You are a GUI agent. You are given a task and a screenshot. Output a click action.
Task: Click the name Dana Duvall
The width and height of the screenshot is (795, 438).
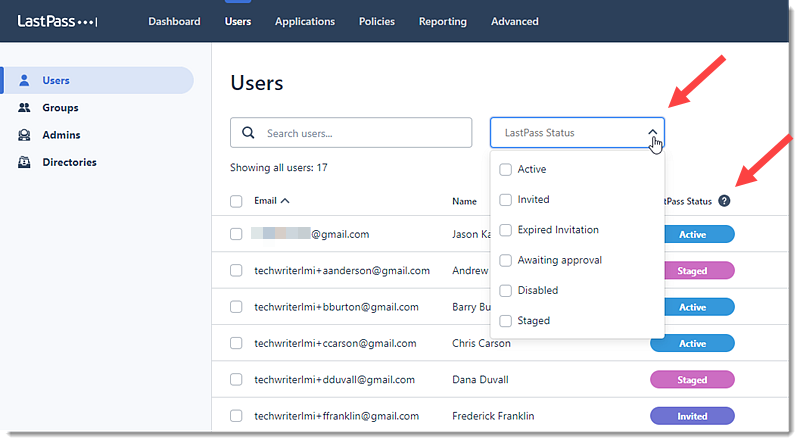[480, 380]
